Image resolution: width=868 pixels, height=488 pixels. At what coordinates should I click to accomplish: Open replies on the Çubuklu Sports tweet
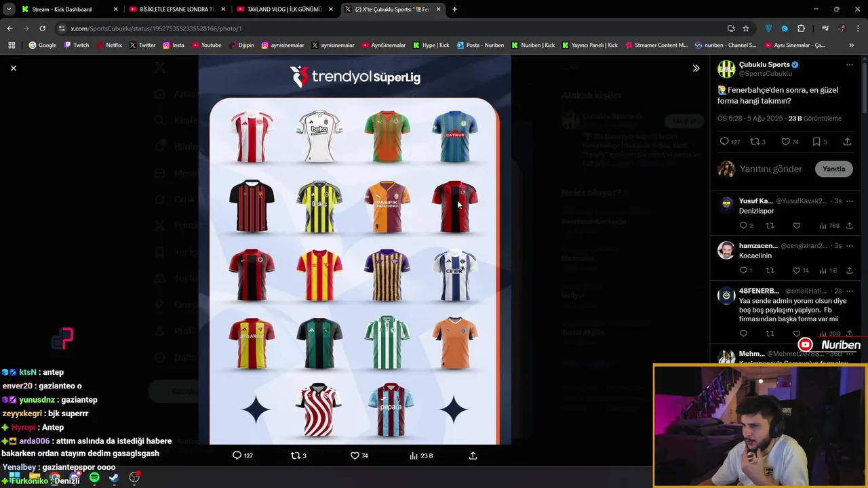tap(724, 142)
